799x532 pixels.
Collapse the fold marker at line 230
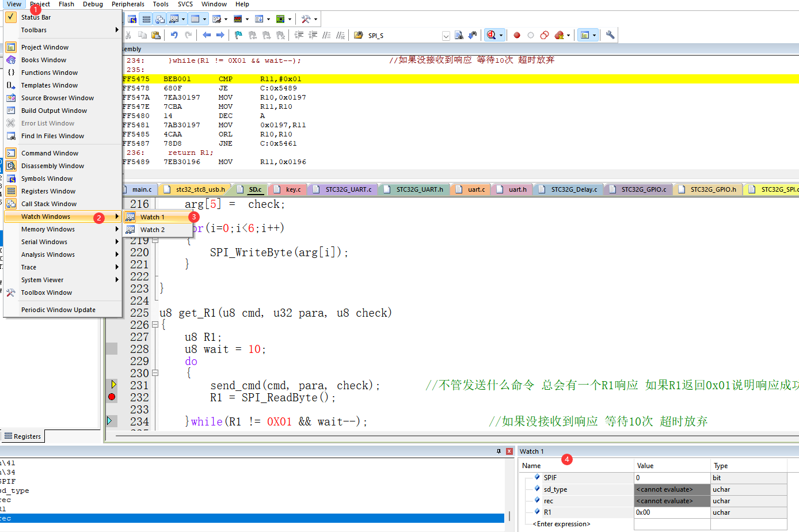click(x=155, y=373)
